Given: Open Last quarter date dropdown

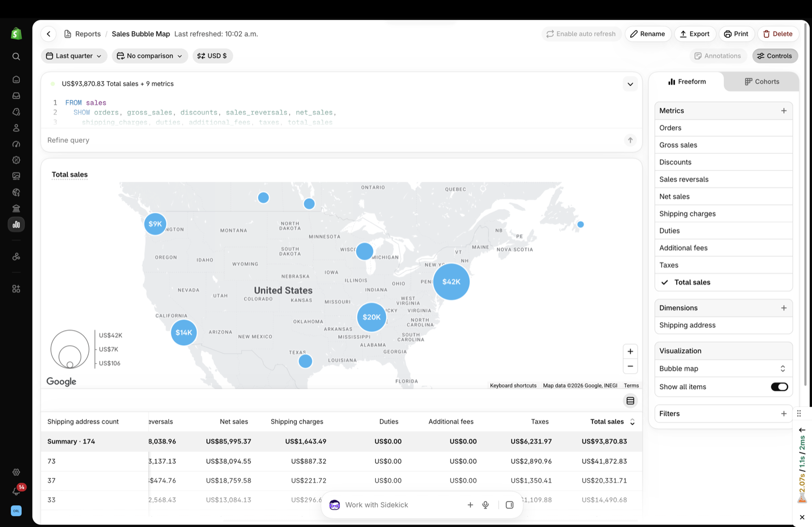Looking at the screenshot, I should coord(74,56).
